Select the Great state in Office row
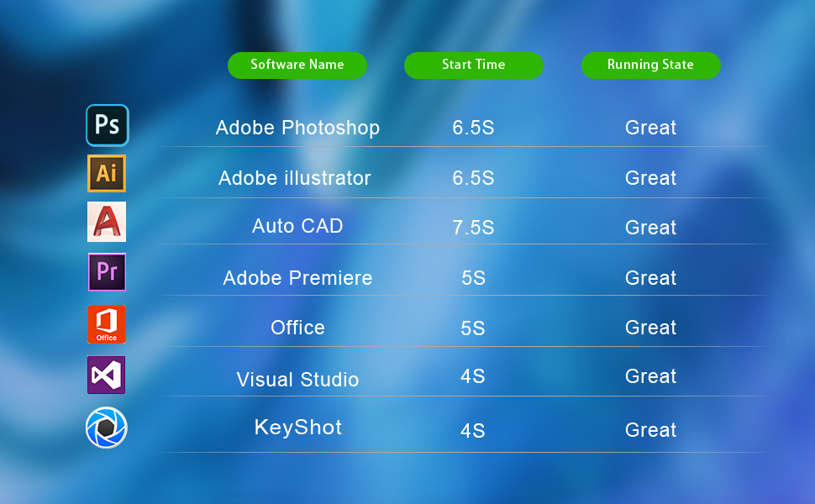 tap(651, 328)
